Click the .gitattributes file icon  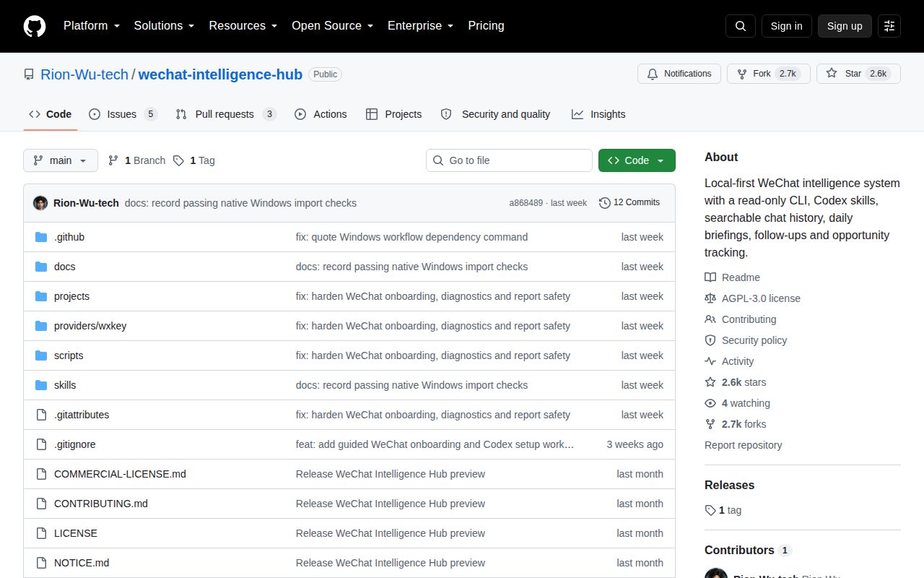41,415
